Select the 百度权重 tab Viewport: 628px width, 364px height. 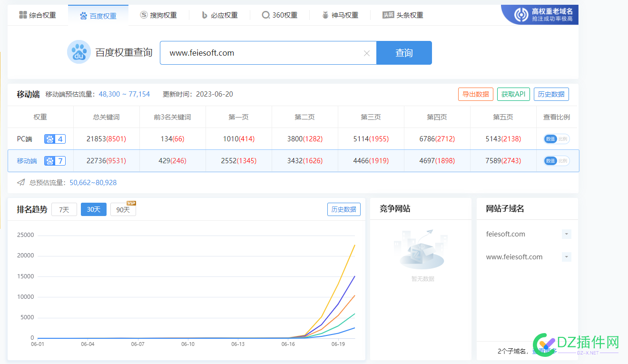98,16
